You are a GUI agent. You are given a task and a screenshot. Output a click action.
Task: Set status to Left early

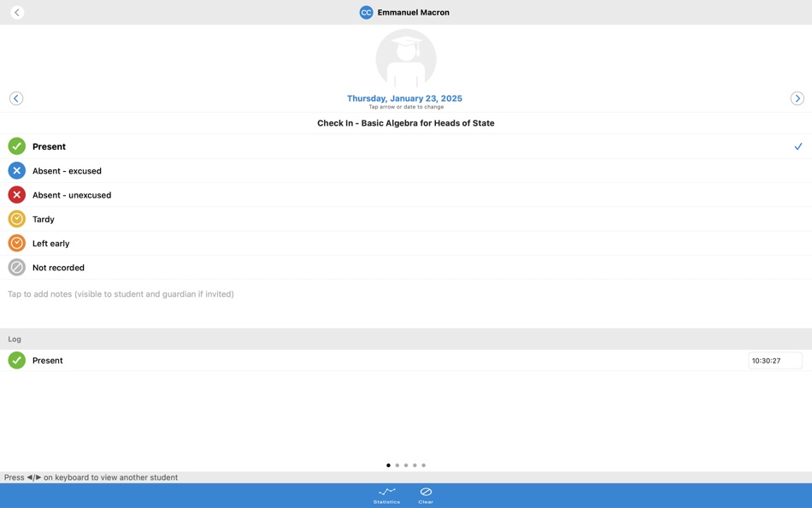click(x=406, y=243)
